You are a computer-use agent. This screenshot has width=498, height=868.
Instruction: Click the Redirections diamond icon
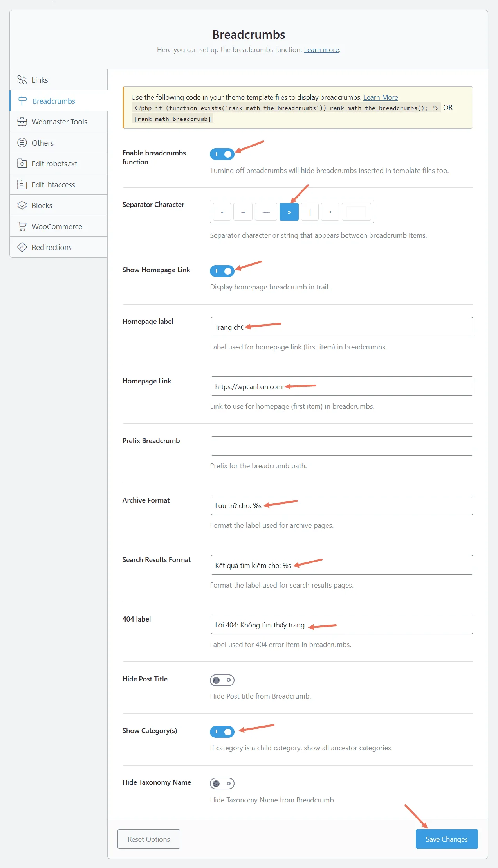(22, 247)
